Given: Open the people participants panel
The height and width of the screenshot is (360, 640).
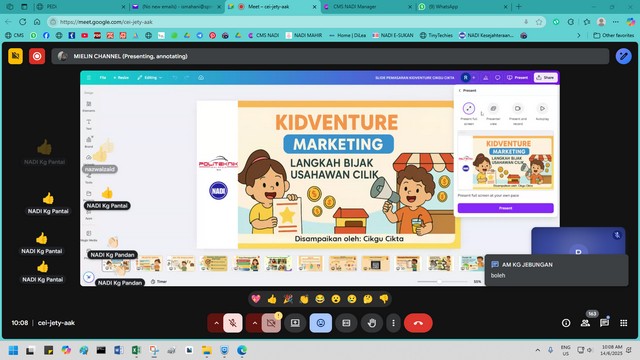Looking at the screenshot, I should [x=585, y=323].
